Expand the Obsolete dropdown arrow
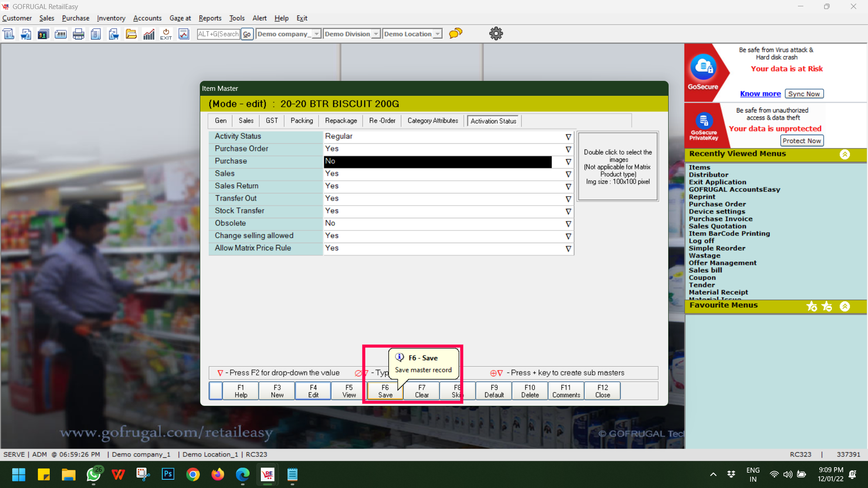 coord(568,224)
